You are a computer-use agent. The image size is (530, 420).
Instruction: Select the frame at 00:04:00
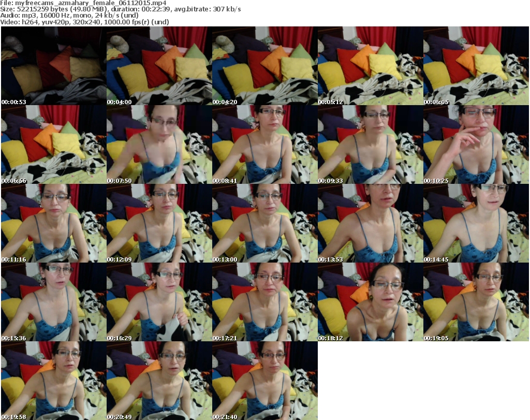(x=158, y=66)
